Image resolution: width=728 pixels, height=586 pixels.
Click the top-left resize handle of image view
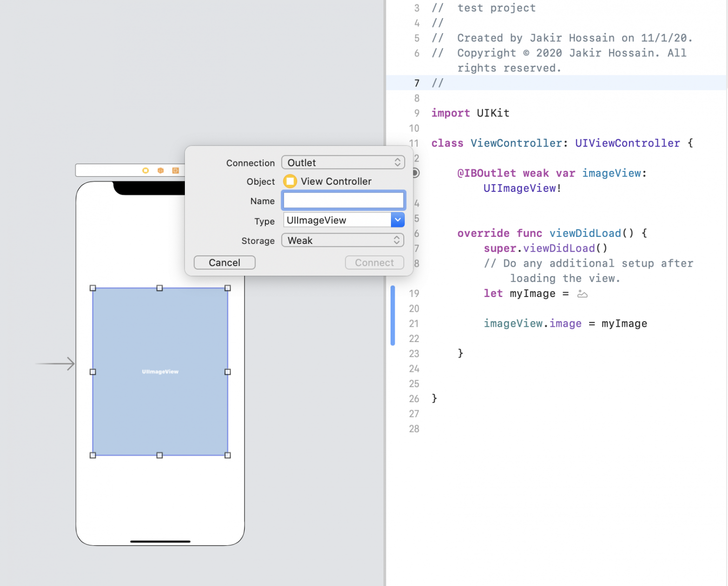click(93, 288)
